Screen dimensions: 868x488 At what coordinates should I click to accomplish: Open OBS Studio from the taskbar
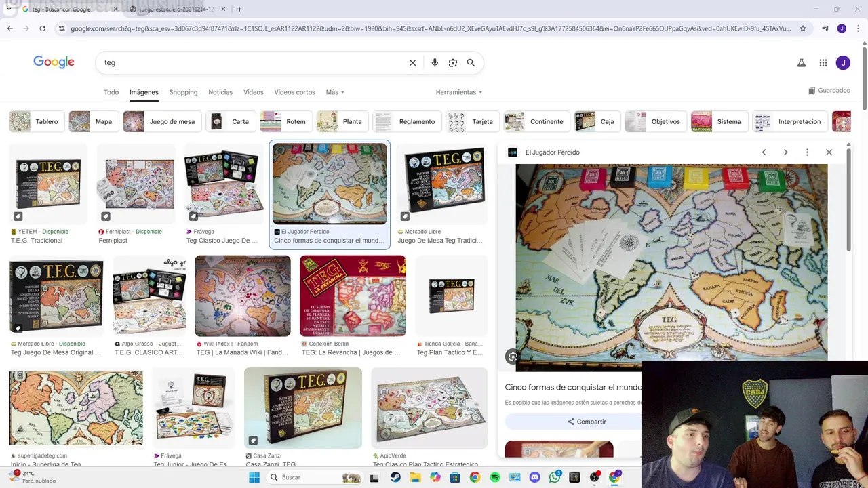tap(595, 477)
